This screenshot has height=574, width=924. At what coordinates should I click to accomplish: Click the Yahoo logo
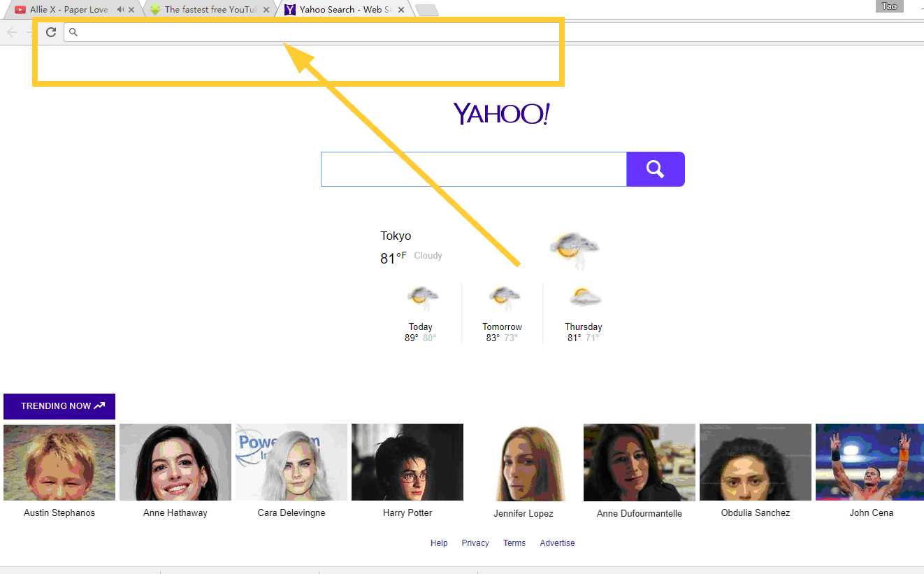click(x=501, y=113)
